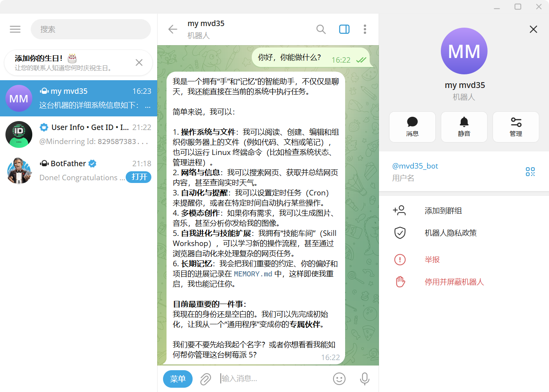Mute notifications with 静音 bell
Image resolution: width=549 pixels, height=392 pixels.
[x=464, y=127]
